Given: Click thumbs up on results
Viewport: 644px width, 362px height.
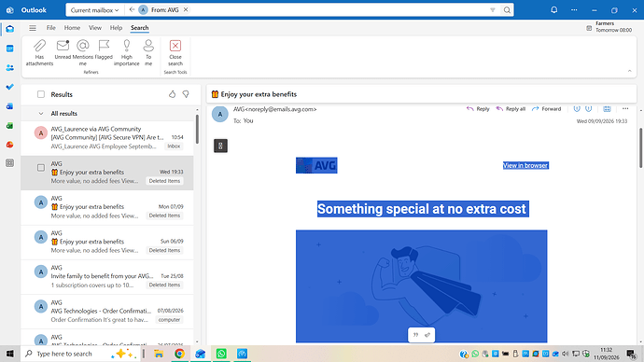Looking at the screenshot, I should [x=172, y=94].
